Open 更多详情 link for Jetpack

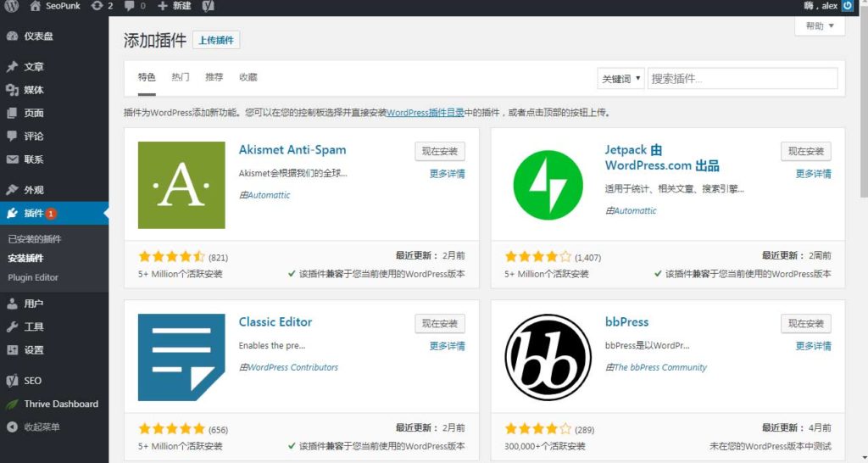pos(813,174)
